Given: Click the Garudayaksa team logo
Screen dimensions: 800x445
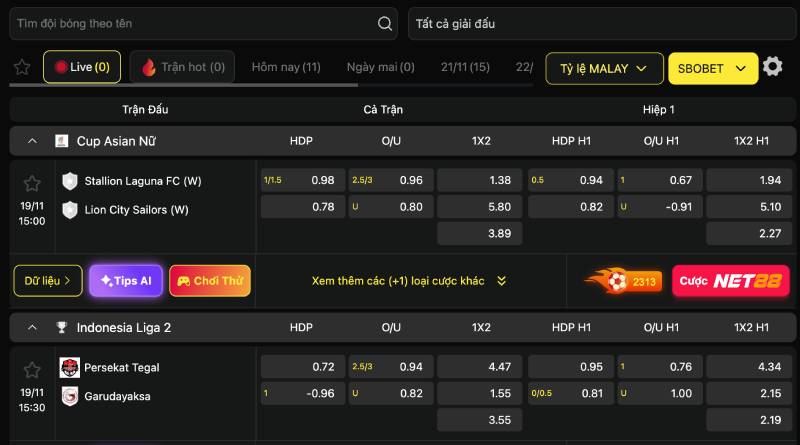Looking at the screenshot, I should (x=69, y=396).
